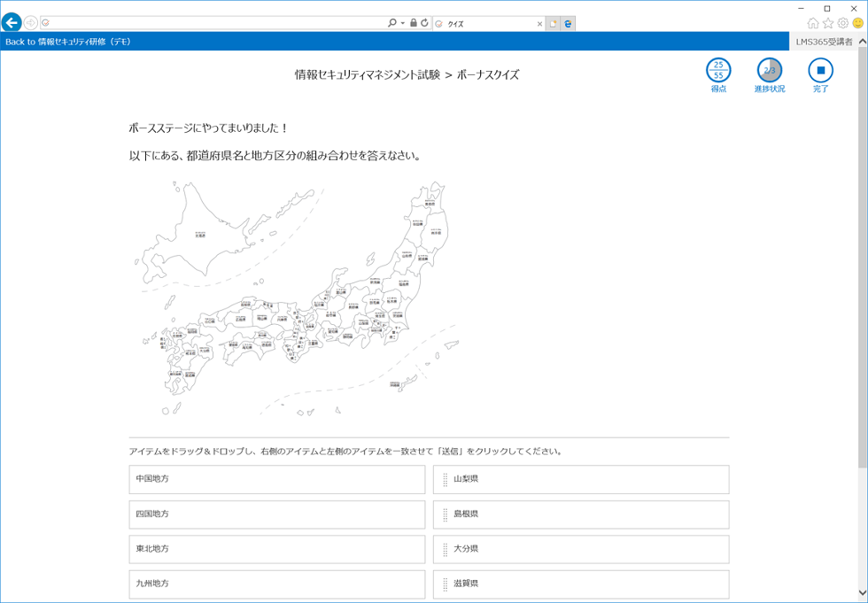Click the 得点 score circle

click(x=718, y=70)
